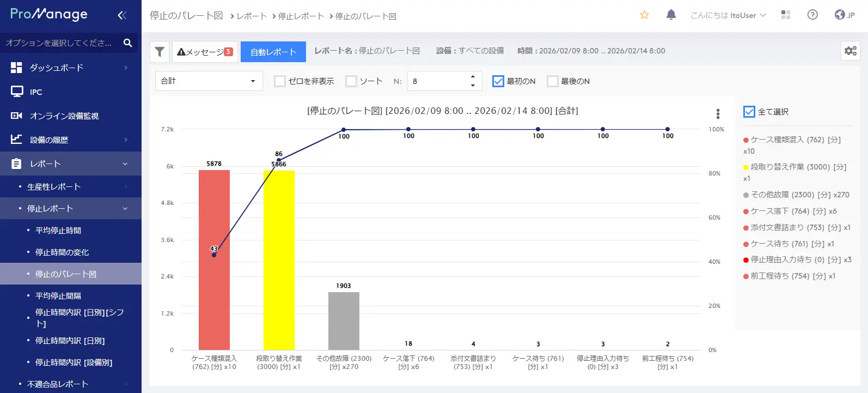868x393 pixels.
Task: Go to レポート breadcrumb link
Action: click(x=252, y=16)
